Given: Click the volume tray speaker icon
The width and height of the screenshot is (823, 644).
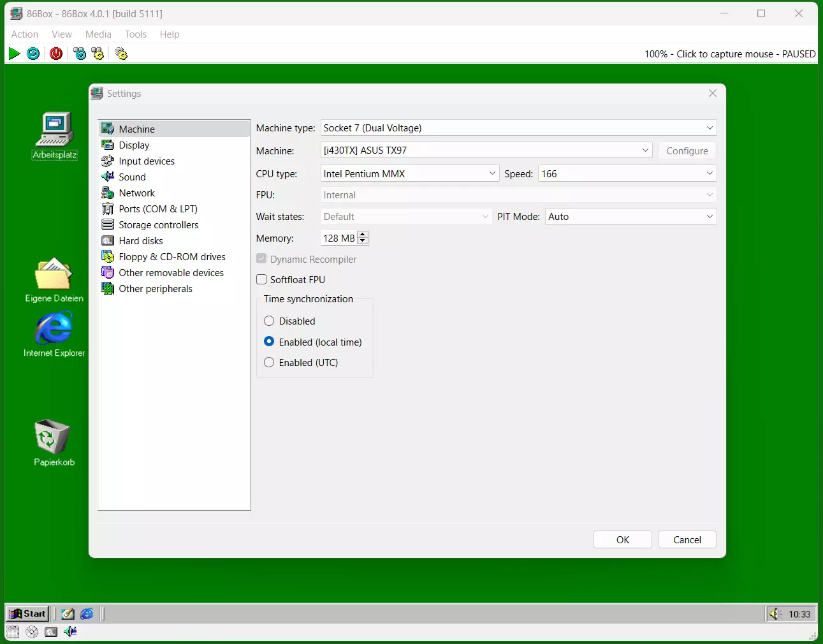Looking at the screenshot, I should tap(775, 613).
